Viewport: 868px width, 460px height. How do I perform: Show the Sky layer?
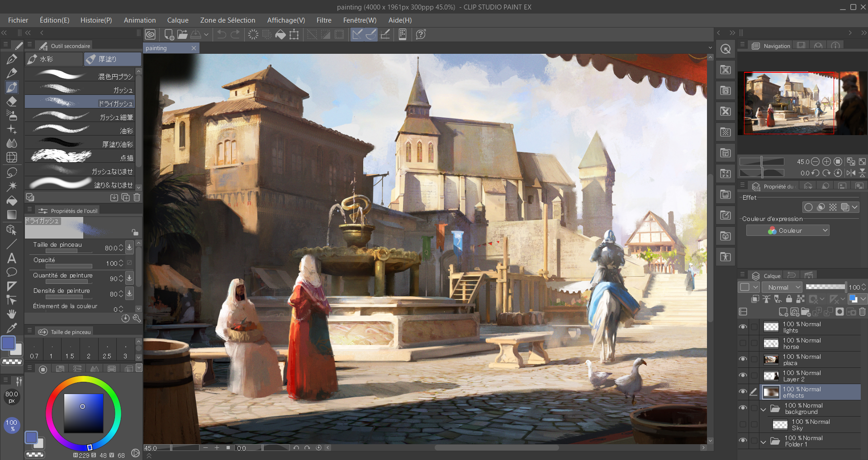click(x=743, y=425)
